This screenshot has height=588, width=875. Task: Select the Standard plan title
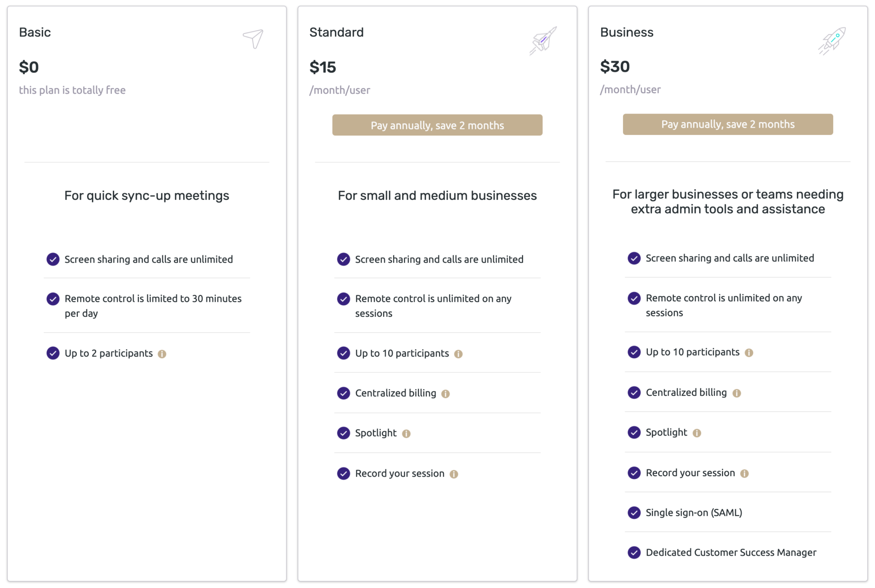tap(336, 32)
